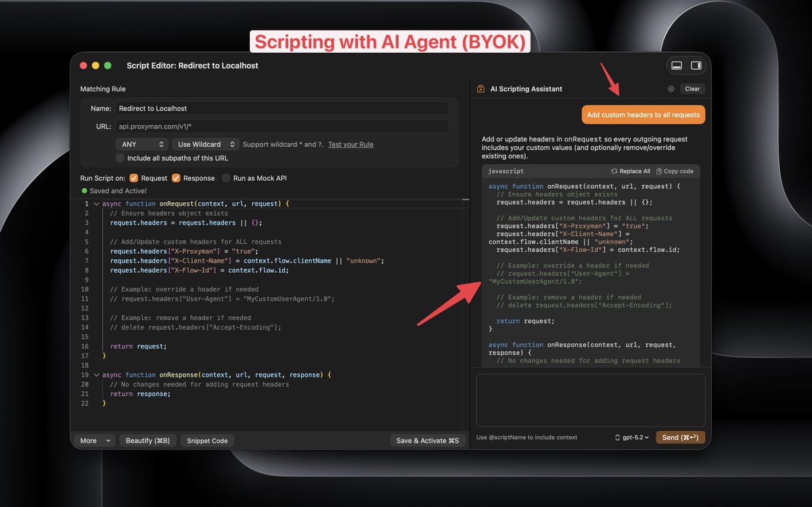The image size is (812, 507).
Task: Click the AI Scripting Assistant logo icon
Action: (481, 89)
